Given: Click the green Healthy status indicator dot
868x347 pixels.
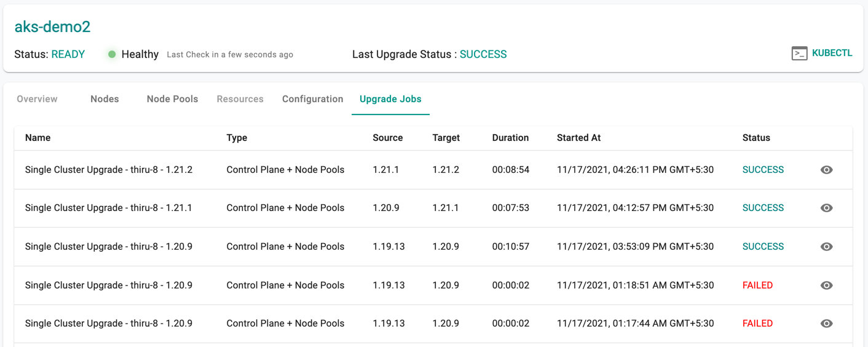Looking at the screenshot, I should 112,54.
